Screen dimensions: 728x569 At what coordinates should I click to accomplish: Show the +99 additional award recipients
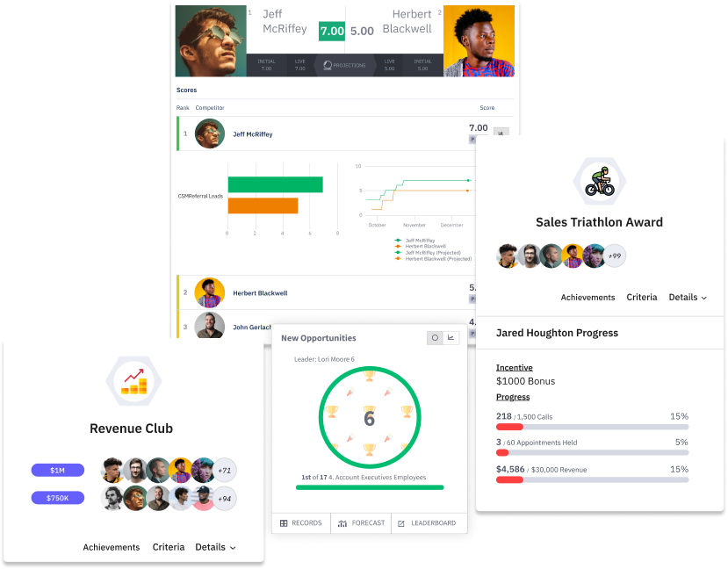tap(615, 256)
